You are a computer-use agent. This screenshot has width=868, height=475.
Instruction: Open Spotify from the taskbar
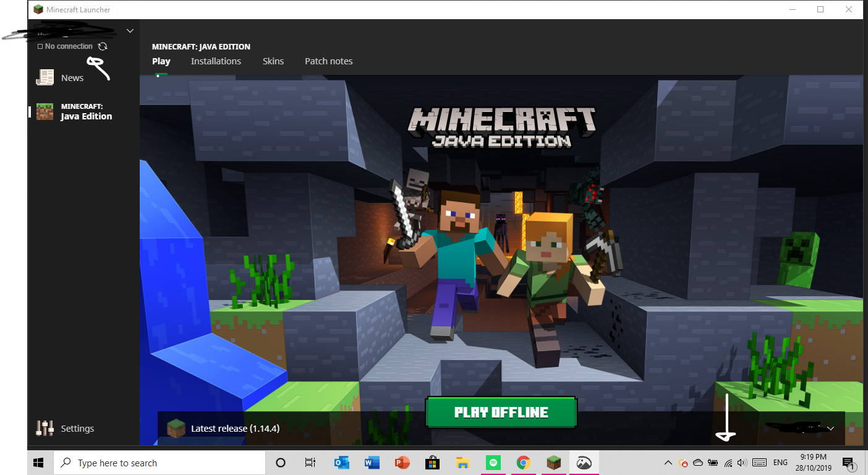[493, 463]
